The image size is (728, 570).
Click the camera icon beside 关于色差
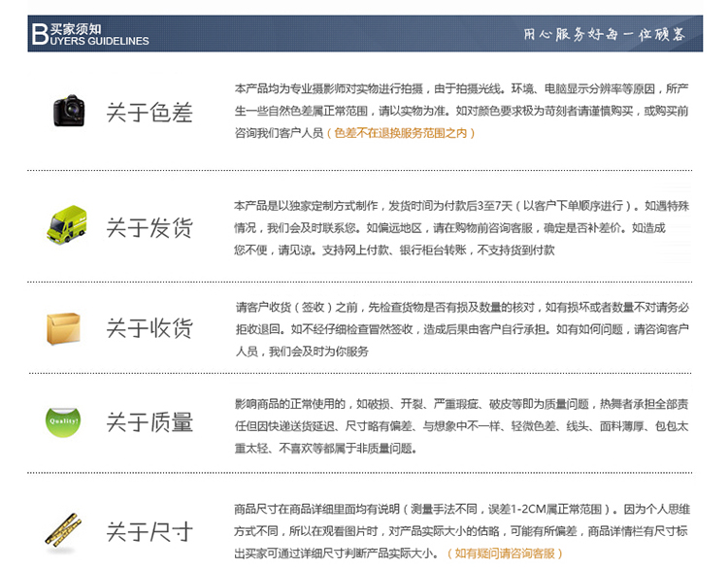point(69,111)
